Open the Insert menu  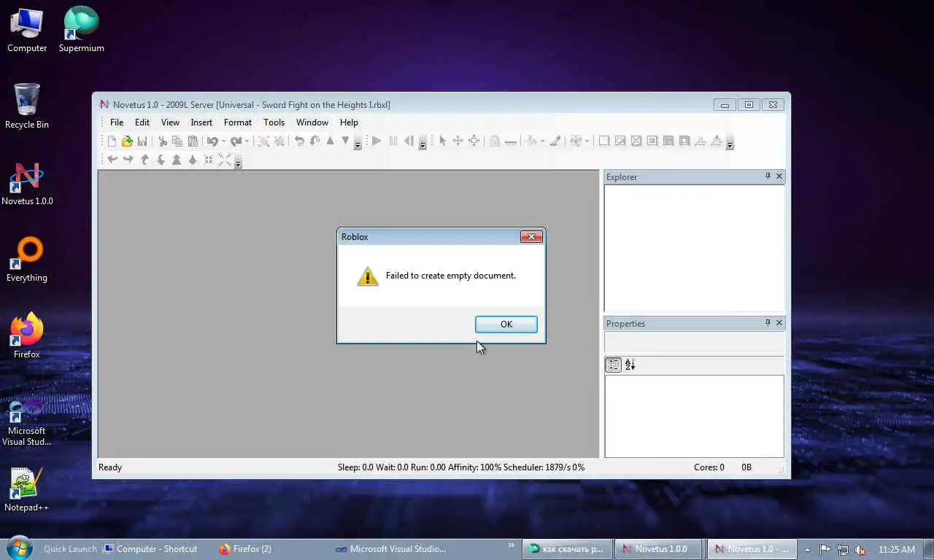point(201,122)
